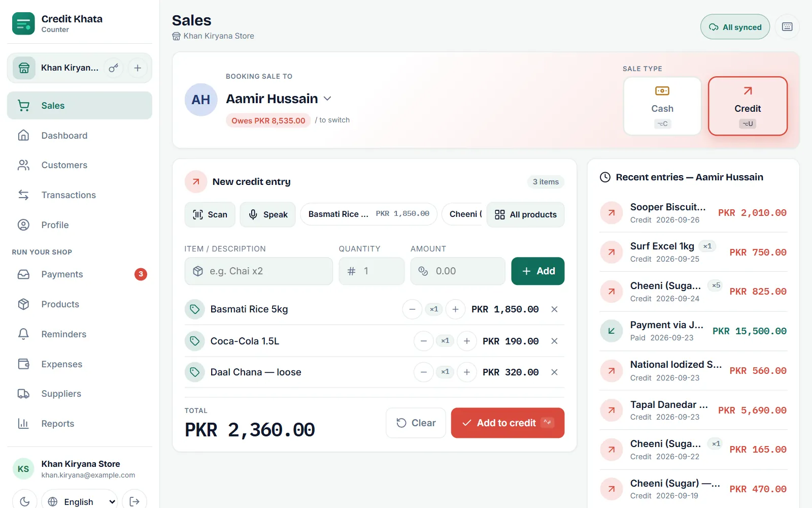Open Scan barcode tool
This screenshot has height=508, width=812.
click(210, 214)
